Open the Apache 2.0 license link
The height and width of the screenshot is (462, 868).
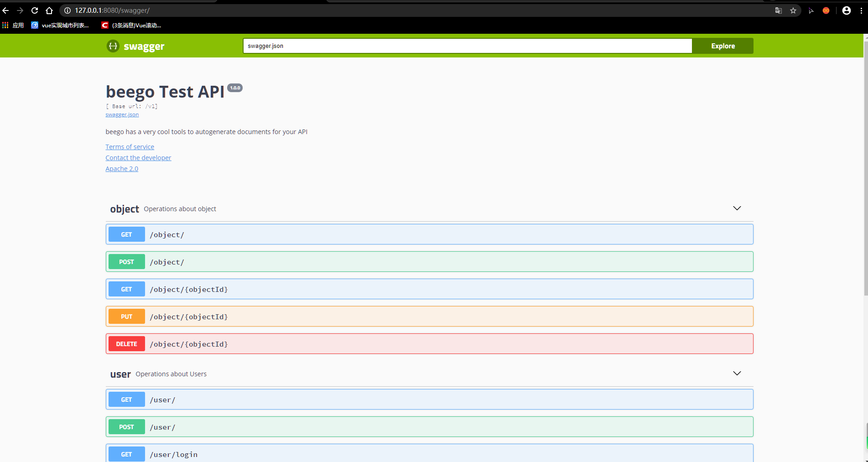pos(122,169)
